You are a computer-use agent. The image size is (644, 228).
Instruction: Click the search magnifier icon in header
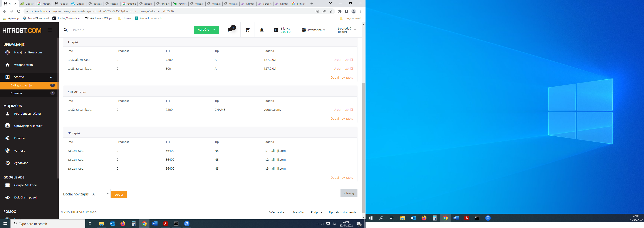click(x=65, y=30)
